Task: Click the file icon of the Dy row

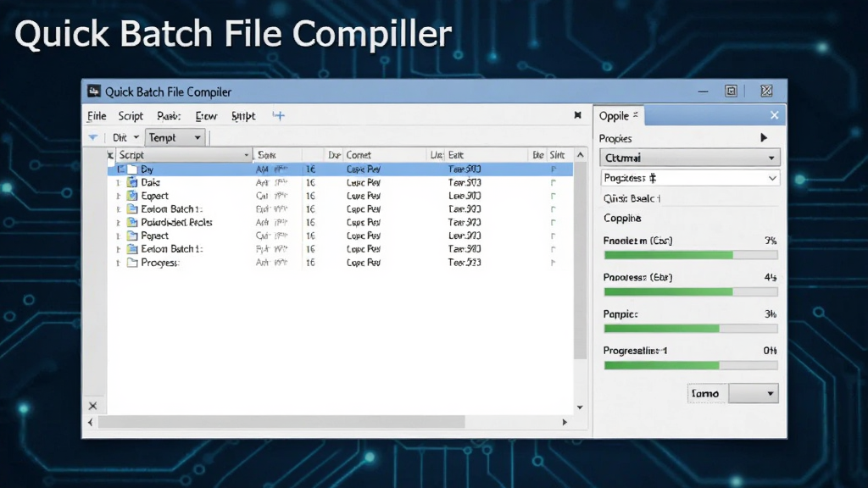Action: 132,169
